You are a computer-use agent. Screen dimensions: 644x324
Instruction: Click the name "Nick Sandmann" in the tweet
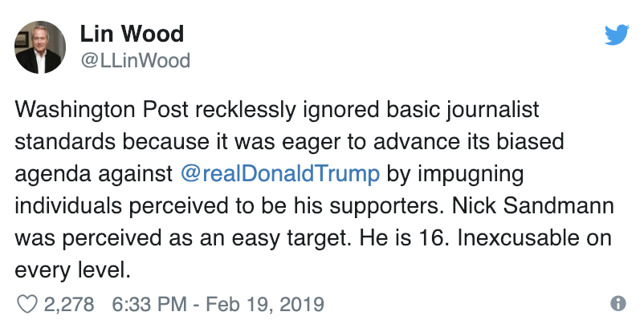point(532,205)
